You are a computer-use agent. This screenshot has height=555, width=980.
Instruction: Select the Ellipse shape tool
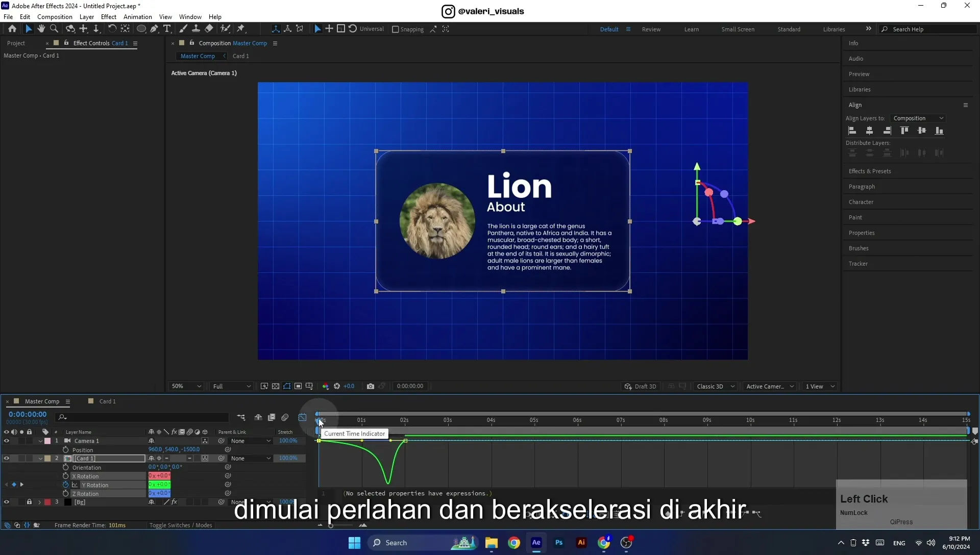[x=141, y=29]
